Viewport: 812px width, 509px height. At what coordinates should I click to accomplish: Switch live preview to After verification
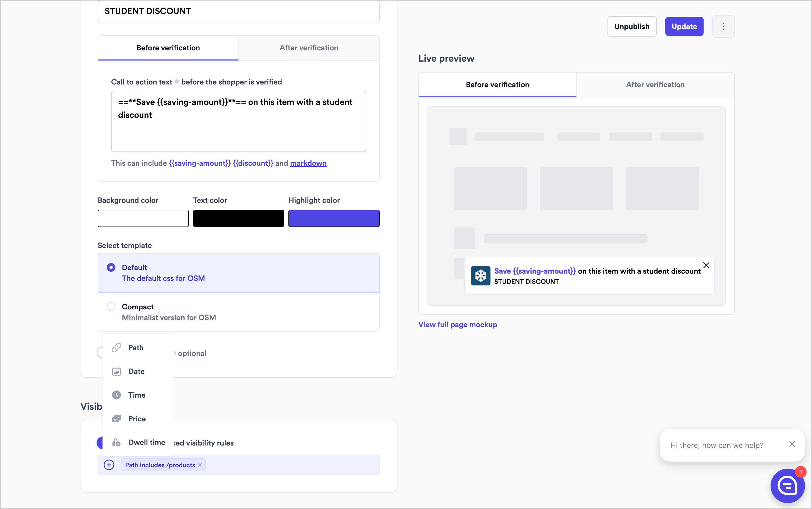tap(655, 84)
